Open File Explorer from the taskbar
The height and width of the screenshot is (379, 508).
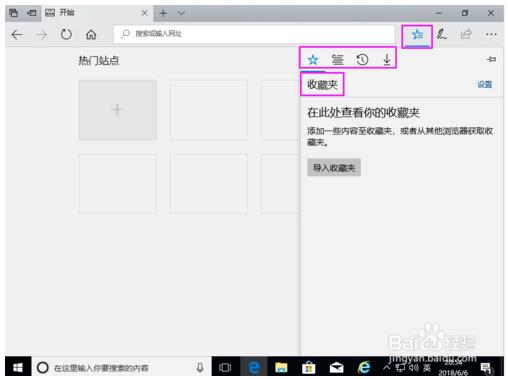click(281, 367)
